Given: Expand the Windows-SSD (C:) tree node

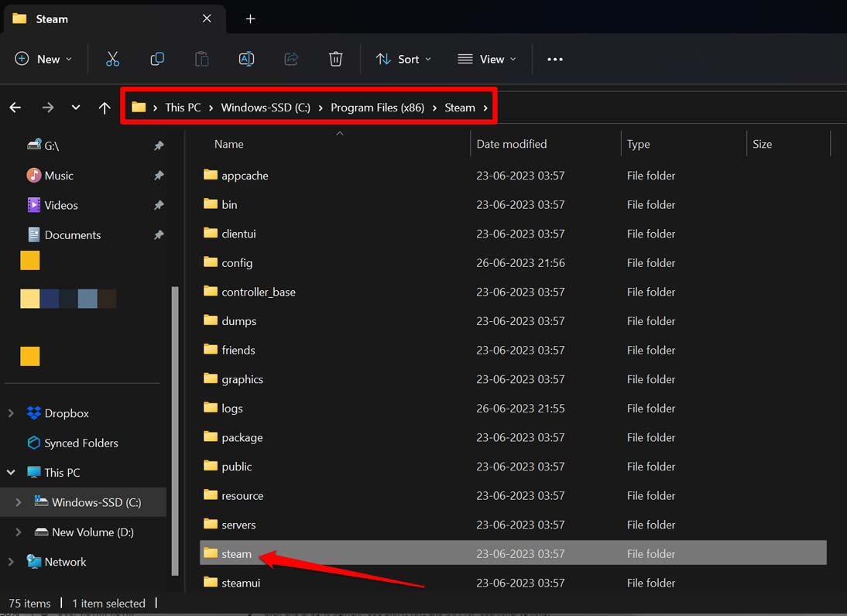Looking at the screenshot, I should 19,502.
